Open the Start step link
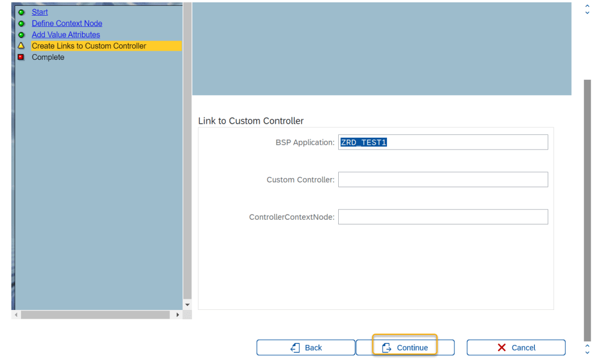The height and width of the screenshot is (364, 596). pyautogui.click(x=40, y=12)
